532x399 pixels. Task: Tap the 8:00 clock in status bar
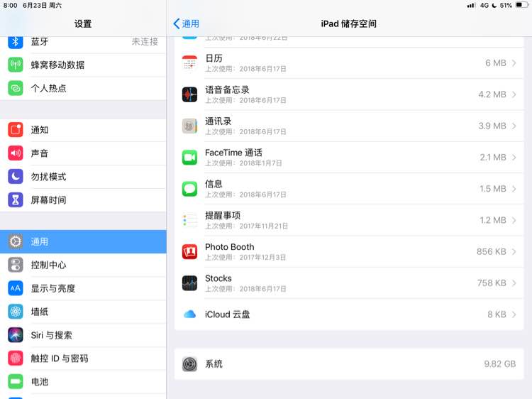pyautogui.click(x=10, y=6)
